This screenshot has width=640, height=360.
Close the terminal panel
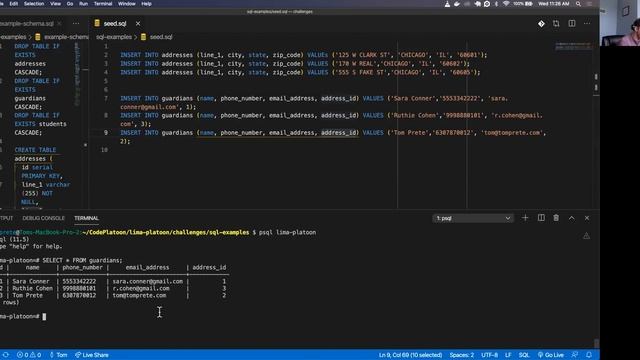pos(587,218)
